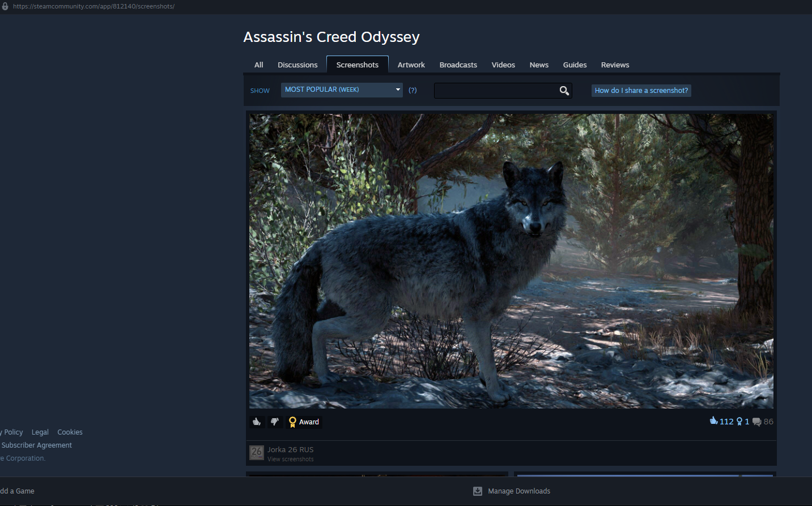Click the award count icon showing 1
Screen dimensions: 812x506
coord(739,422)
